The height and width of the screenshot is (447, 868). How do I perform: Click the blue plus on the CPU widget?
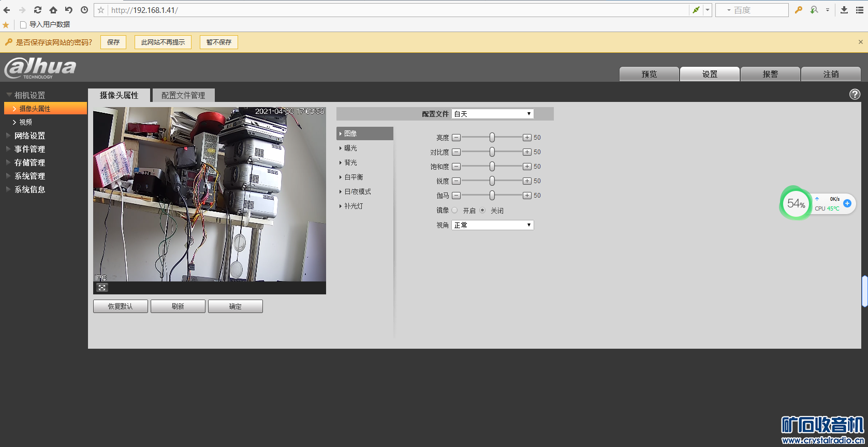pos(847,203)
